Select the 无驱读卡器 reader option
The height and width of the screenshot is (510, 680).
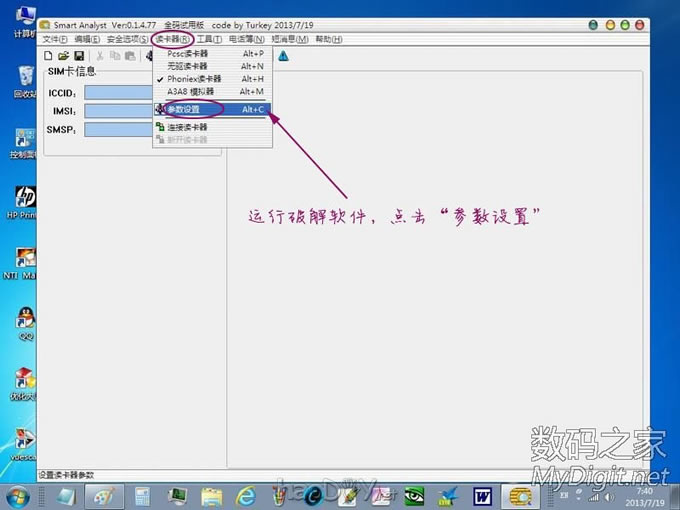(x=188, y=66)
